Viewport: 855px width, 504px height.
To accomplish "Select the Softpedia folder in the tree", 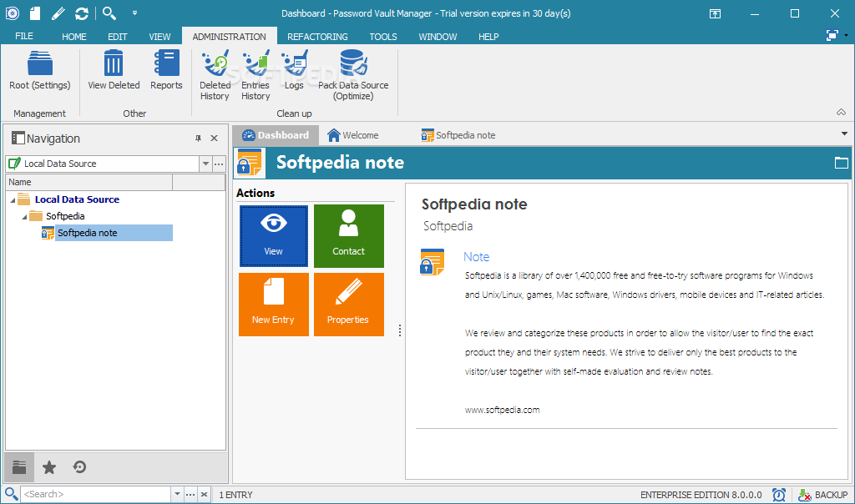I will 65,216.
